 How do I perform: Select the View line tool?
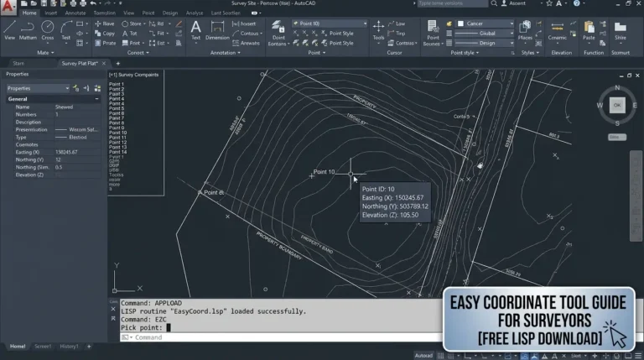click(x=9, y=31)
